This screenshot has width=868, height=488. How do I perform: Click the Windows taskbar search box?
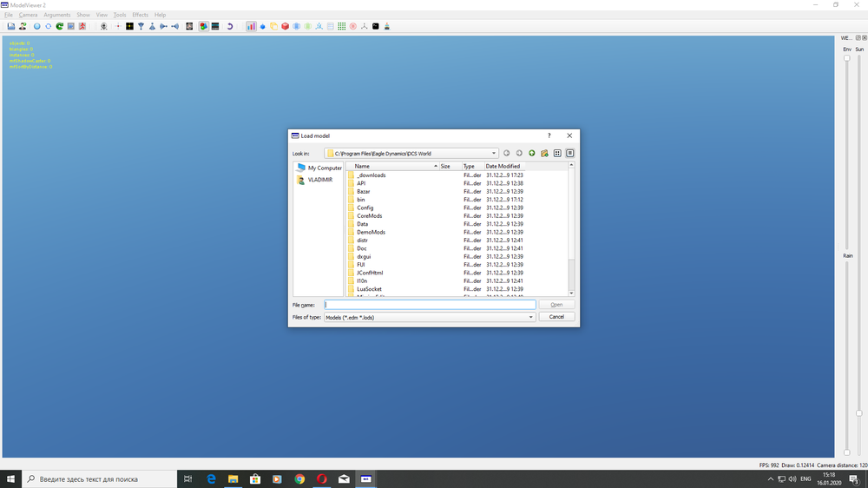[100, 479]
